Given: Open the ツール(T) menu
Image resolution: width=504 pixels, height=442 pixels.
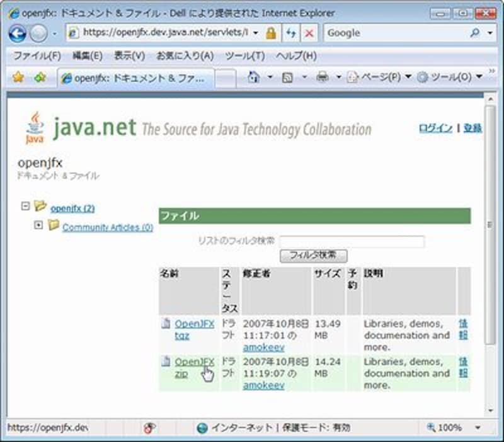Looking at the screenshot, I should (245, 56).
